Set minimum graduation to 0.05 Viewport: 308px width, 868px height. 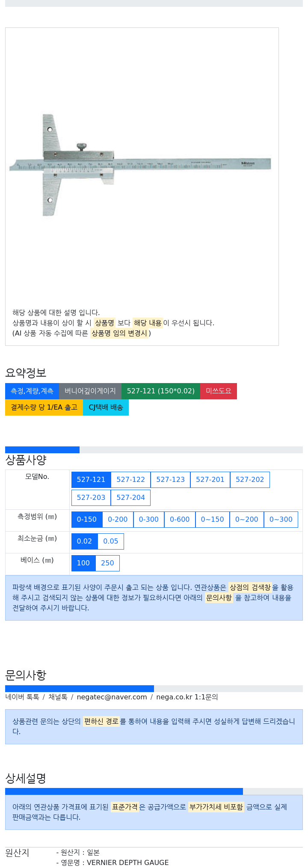tap(111, 541)
